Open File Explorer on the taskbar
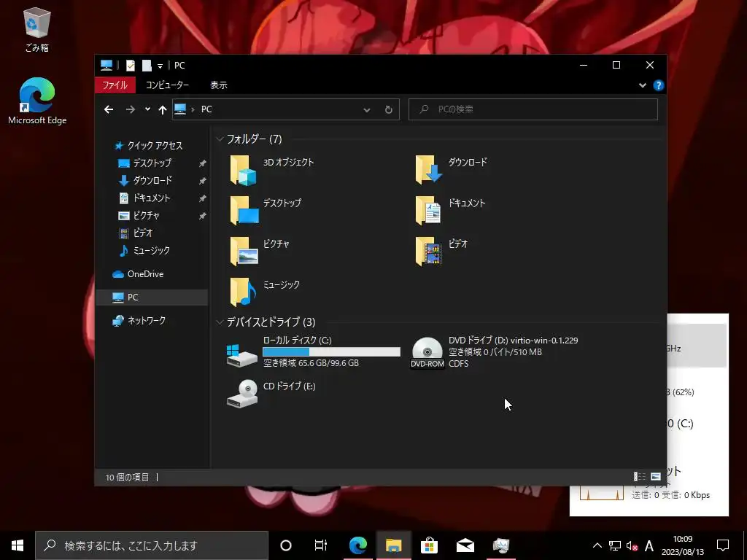The width and height of the screenshot is (747, 560). tap(393, 545)
